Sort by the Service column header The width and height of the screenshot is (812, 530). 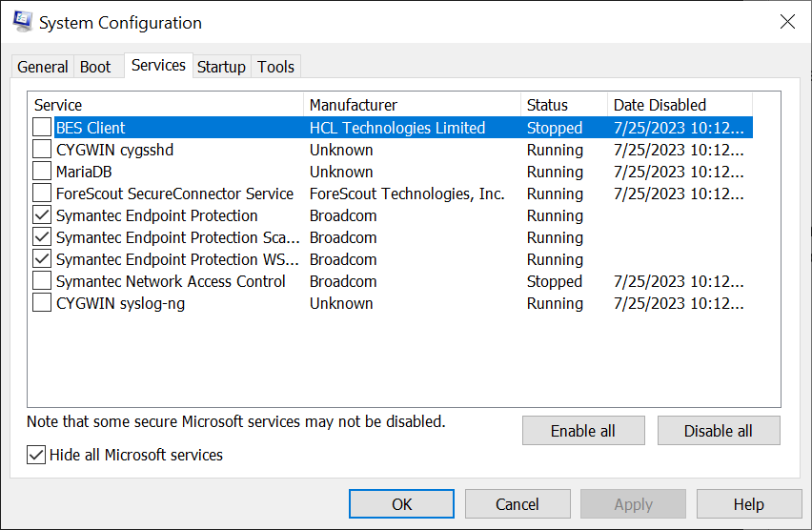point(166,105)
